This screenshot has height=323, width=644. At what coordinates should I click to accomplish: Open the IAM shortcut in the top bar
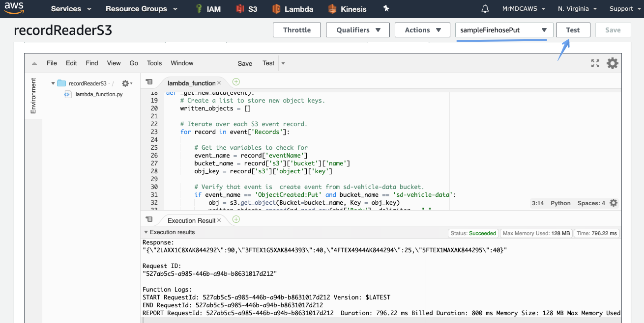(208, 9)
